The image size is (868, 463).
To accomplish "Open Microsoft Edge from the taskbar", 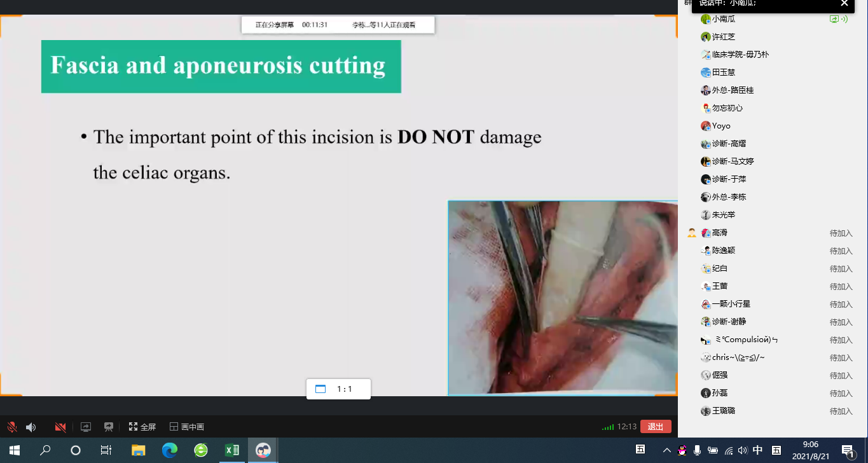I will point(170,450).
